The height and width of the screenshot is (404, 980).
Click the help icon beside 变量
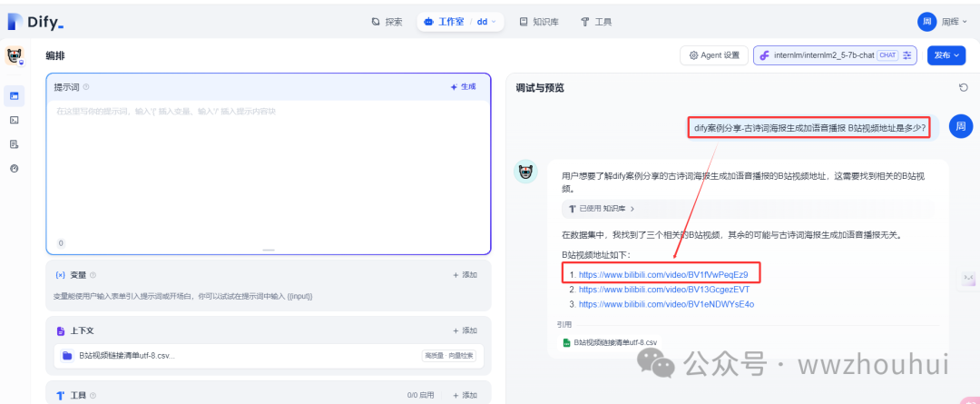coord(93,275)
